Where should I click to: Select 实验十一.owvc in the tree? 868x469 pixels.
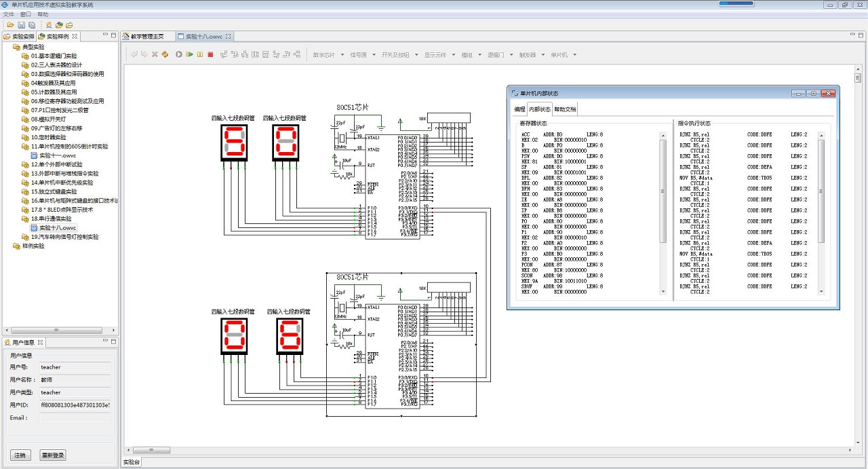click(x=57, y=155)
